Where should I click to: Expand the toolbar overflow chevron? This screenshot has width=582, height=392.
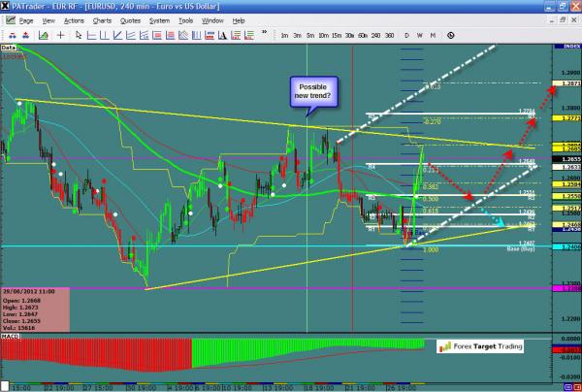tap(263, 34)
